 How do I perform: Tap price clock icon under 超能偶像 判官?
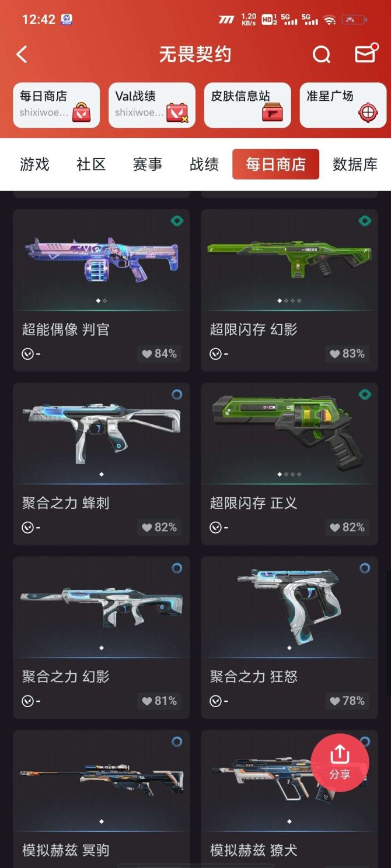27,354
